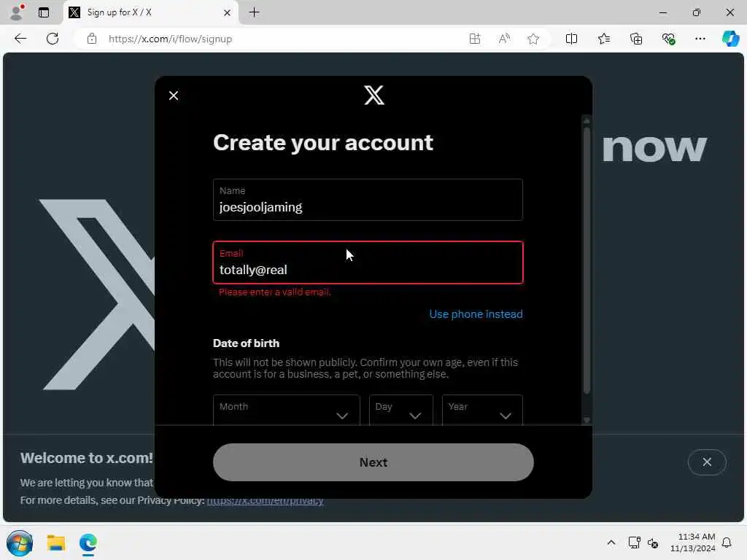Launch Copilot from the Edge sidebar icon
The height and width of the screenshot is (560, 747).
[730, 39]
